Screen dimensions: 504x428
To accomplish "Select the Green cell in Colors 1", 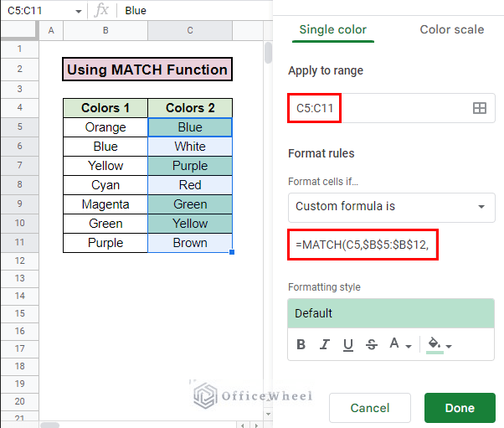I will click(105, 224).
